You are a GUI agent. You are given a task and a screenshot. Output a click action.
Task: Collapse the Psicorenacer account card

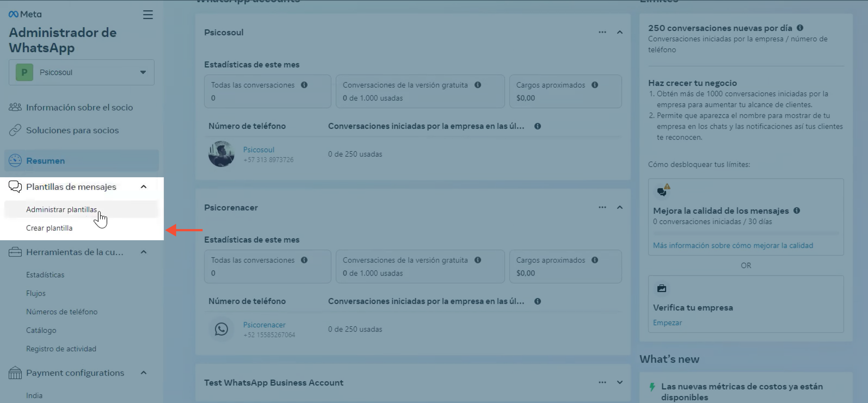(x=620, y=207)
